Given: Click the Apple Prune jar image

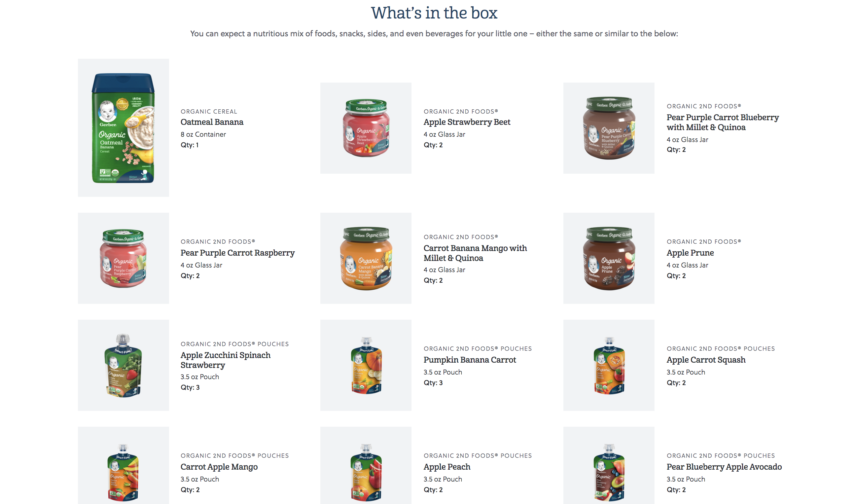Looking at the screenshot, I should [609, 258].
